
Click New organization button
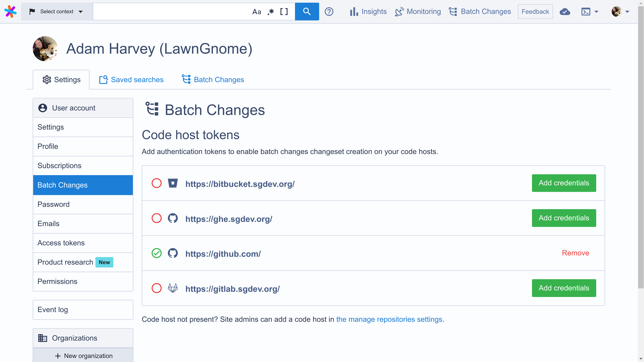tap(83, 356)
